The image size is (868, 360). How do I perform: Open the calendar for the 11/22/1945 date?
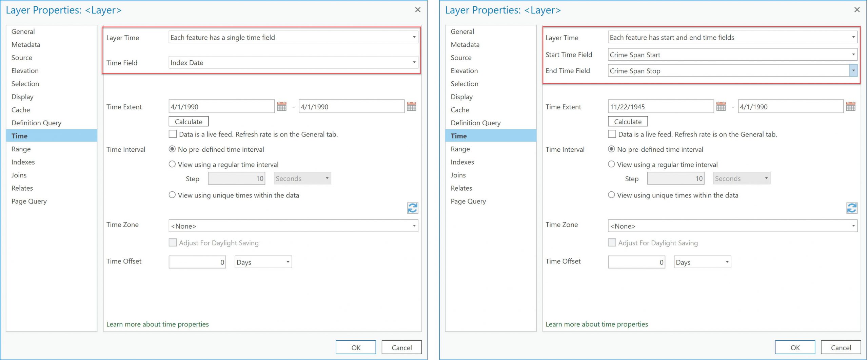[x=721, y=106]
